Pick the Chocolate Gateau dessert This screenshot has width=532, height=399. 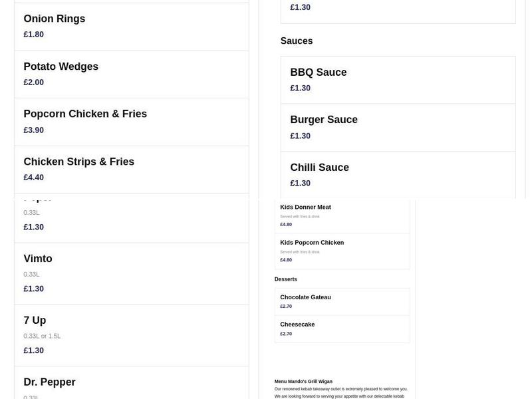click(x=342, y=301)
